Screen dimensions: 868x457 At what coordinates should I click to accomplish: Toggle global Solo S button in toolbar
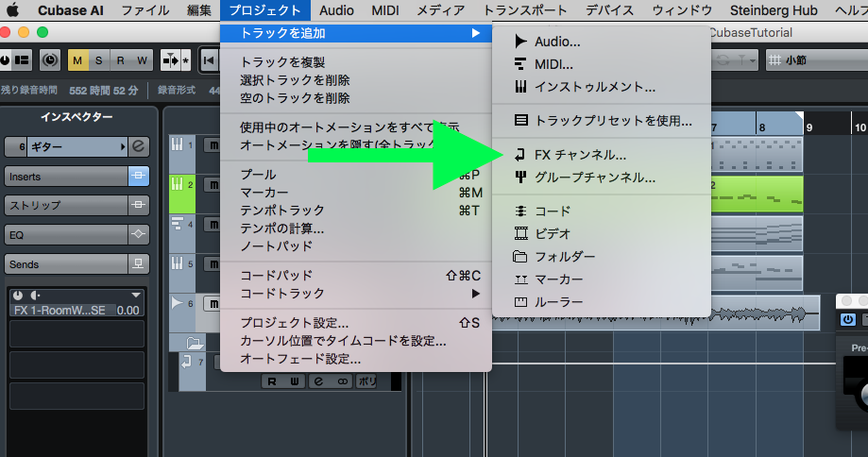tap(98, 60)
